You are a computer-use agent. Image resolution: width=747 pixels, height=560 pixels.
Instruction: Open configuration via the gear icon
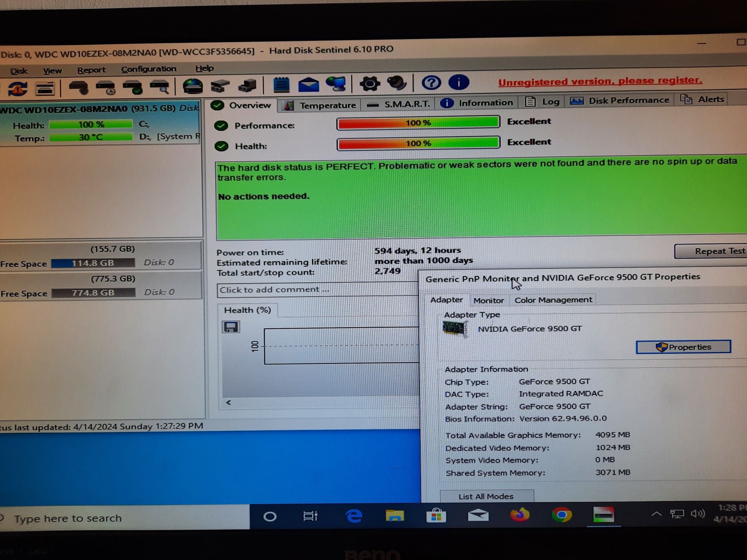(x=370, y=83)
